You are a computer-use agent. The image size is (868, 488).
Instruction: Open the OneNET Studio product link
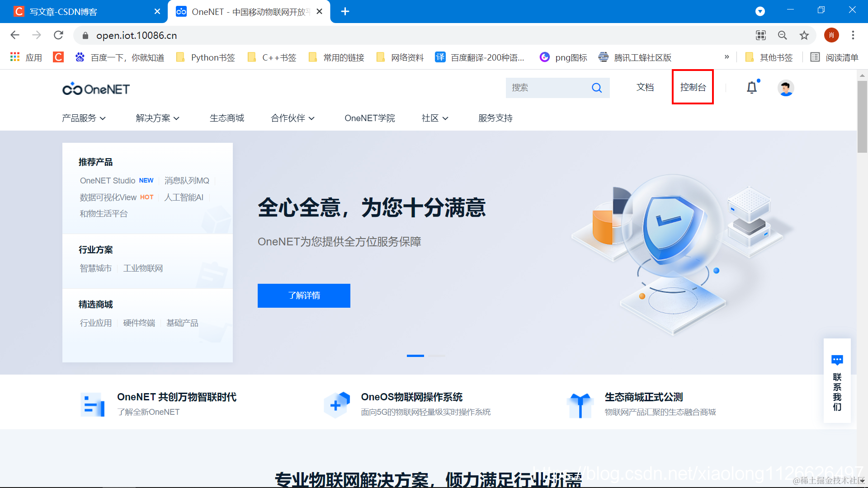108,180
